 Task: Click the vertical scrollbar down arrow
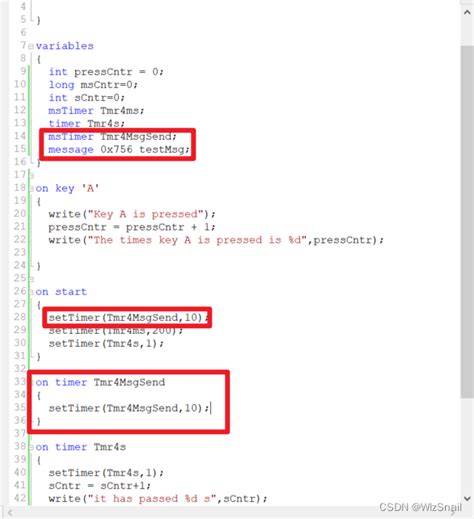[467, 499]
